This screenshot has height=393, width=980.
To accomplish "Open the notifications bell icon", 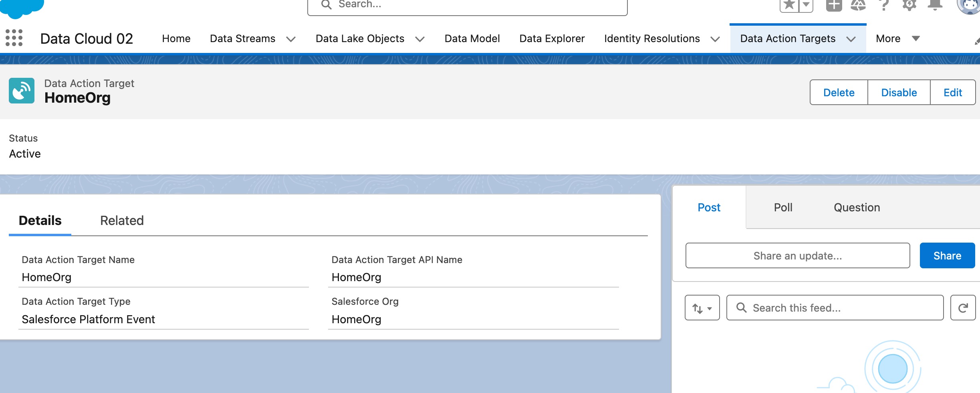I will coord(935,5).
